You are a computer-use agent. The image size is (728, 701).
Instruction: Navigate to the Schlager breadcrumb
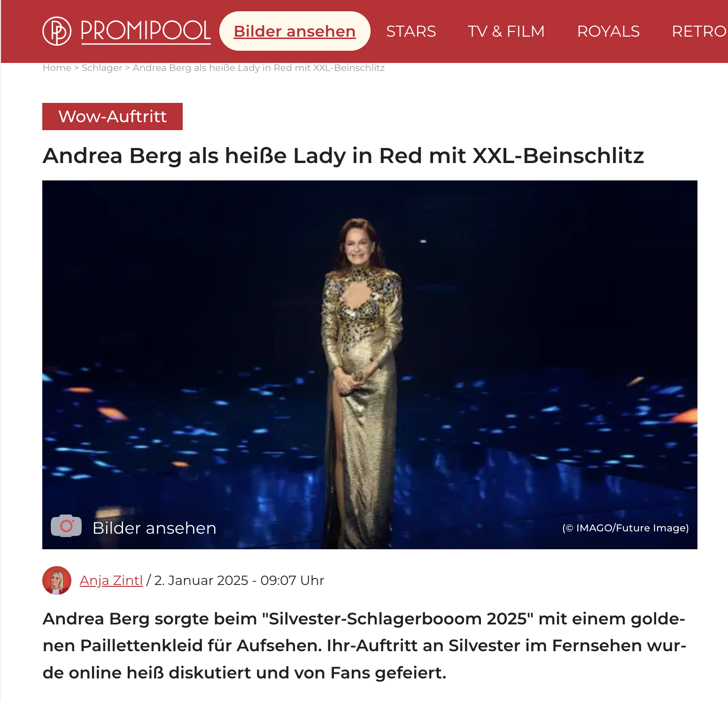[x=102, y=68]
